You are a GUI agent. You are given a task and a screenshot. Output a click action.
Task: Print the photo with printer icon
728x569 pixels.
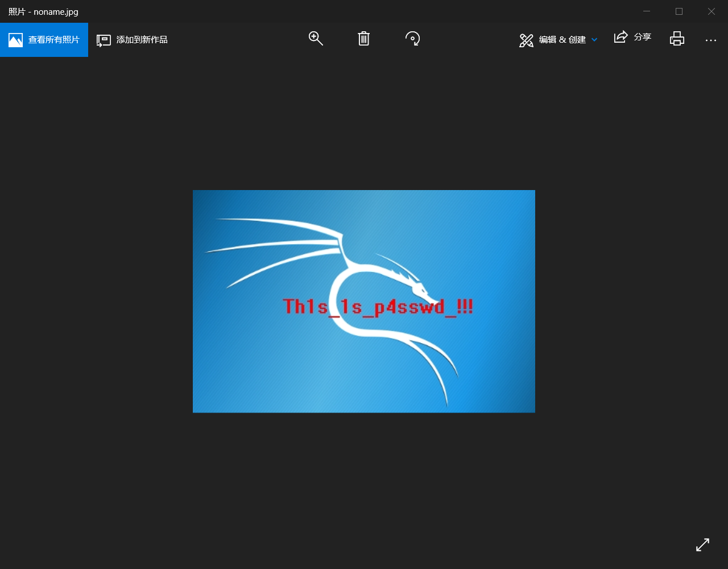(x=677, y=39)
